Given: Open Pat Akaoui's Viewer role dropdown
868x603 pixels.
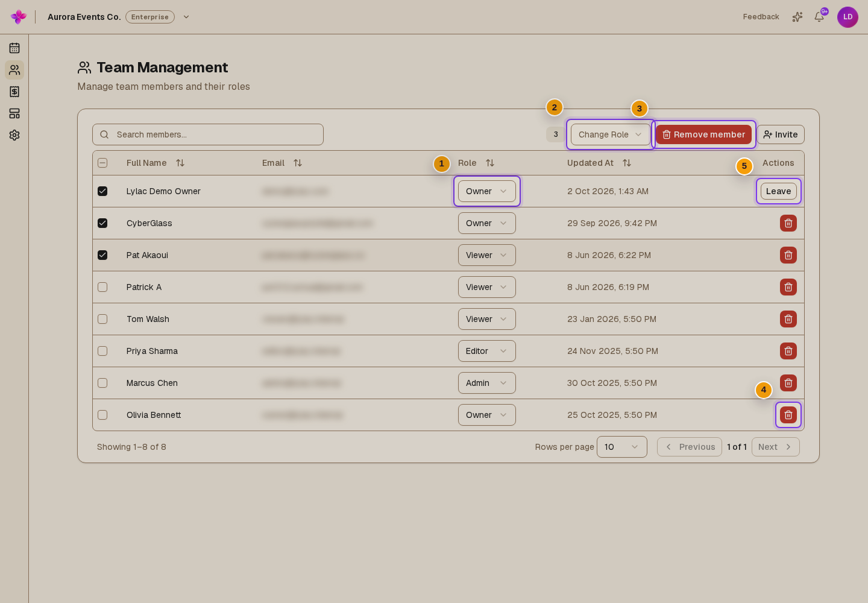Looking at the screenshot, I should 487,255.
